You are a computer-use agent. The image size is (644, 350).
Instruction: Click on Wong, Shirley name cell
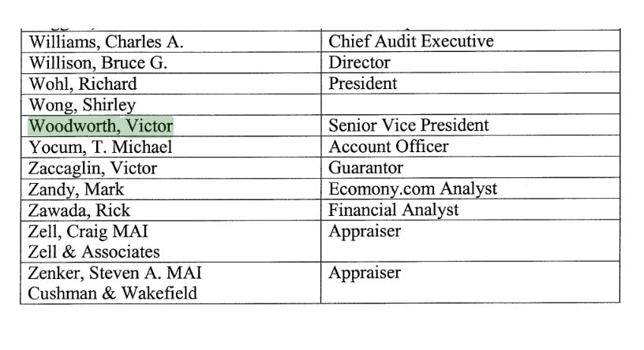click(170, 105)
